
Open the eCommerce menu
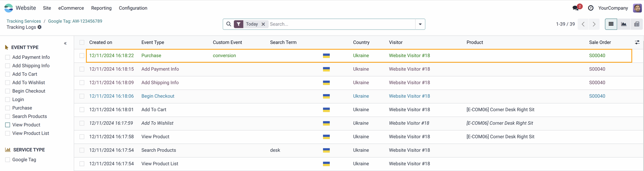71,8
